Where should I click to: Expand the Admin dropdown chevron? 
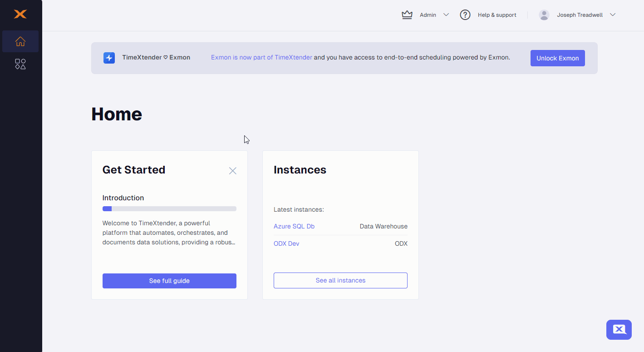tap(446, 15)
